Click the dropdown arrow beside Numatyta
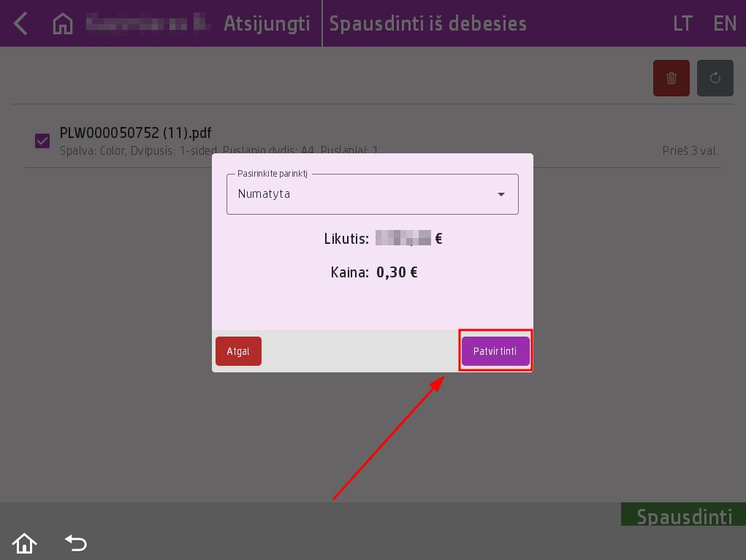This screenshot has height=560, width=746. coord(501,194)
